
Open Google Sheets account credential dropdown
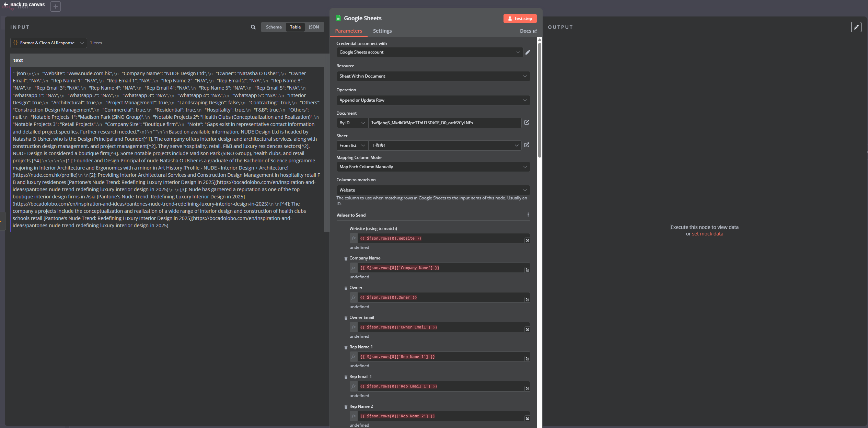click(x=429, y=52)
